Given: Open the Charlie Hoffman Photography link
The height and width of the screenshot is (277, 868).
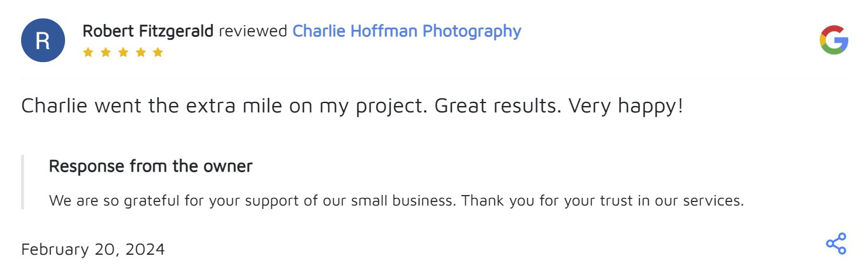Looking at the screenshot, I should point(406,31).
